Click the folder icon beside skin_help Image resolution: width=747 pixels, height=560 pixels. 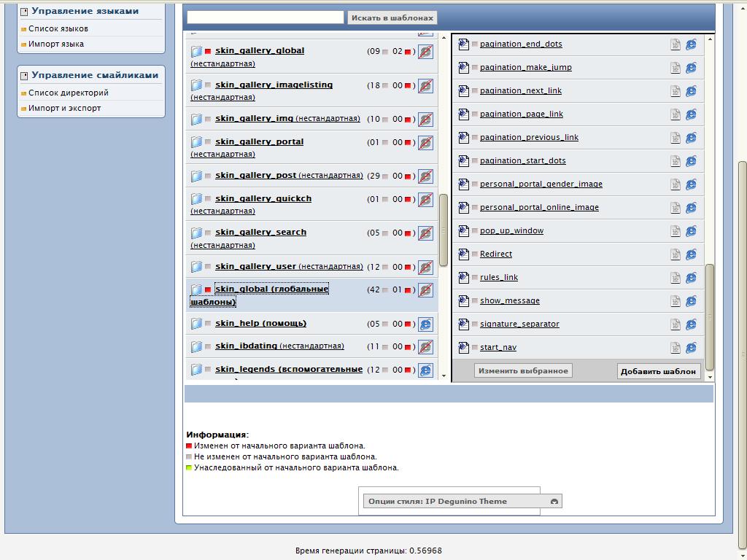(x=196, y=324)
